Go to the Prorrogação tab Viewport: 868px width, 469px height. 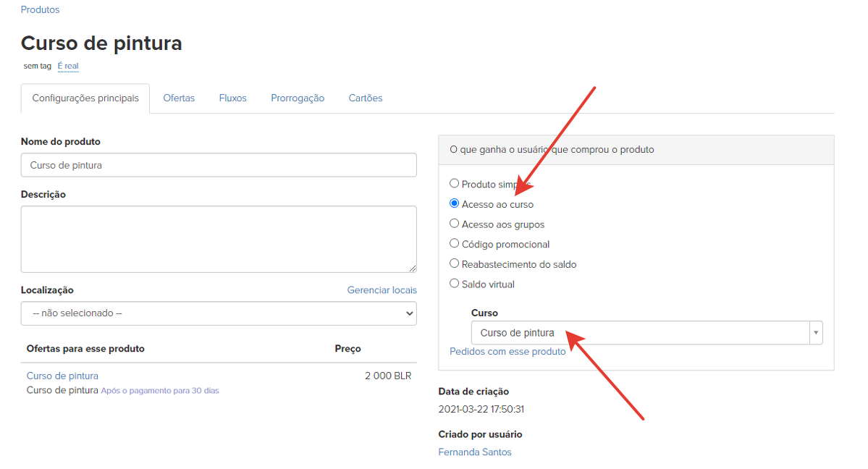coord(298,98)
